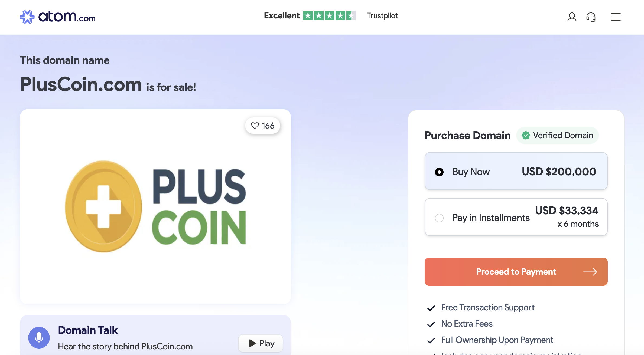This screenshot has width=644, height=355.
Task: Click the USD $200,000 price option
Action: [559, 172]
